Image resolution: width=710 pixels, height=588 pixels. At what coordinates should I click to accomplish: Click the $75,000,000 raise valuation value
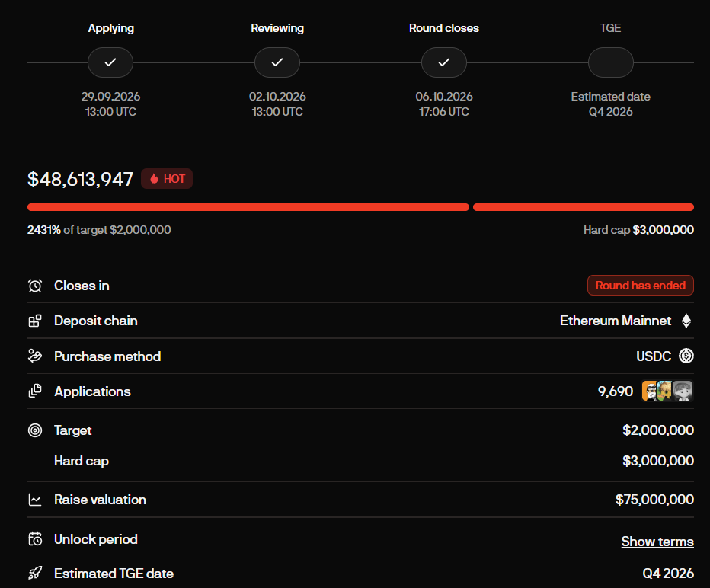coord(654,500)
